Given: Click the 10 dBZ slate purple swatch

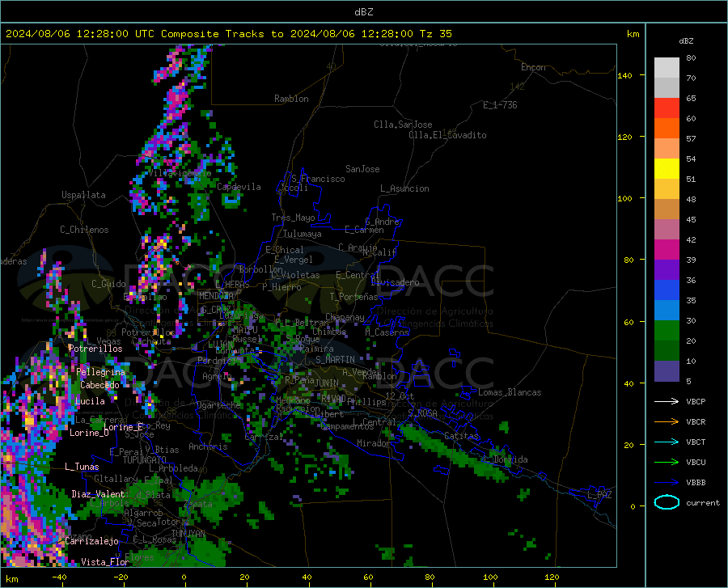Looking at the screenshot, I should (667, 371).
